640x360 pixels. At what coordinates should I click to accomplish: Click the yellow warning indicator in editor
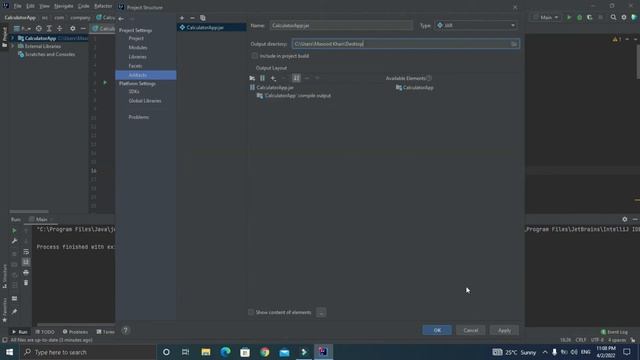(616, 39)
